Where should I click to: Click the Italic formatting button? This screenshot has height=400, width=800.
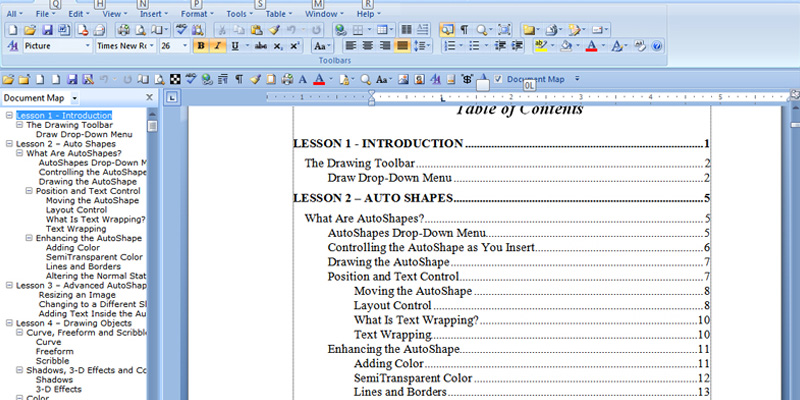pyautogui.click(x=217, y=46)
